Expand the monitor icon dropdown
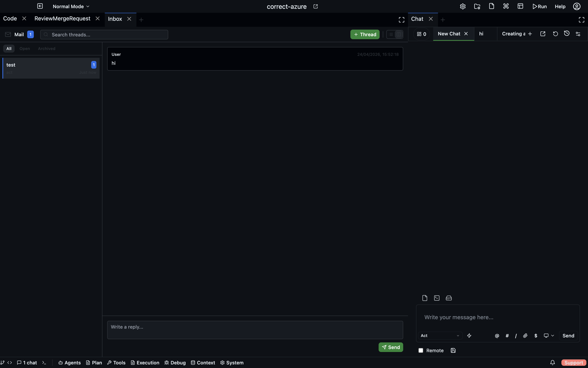The width and height of the screenshot is (588, 368). [549, 336]
